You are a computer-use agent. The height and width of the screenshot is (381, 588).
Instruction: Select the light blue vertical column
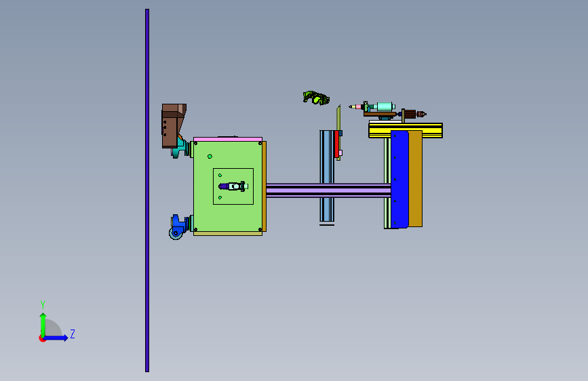pyautogui.click(x=327, y=176)
